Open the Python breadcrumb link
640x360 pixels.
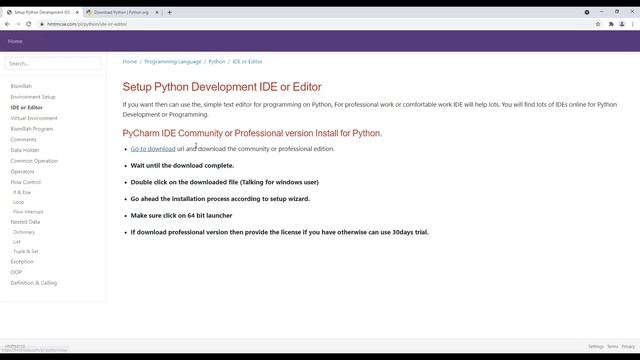(217, 62)
